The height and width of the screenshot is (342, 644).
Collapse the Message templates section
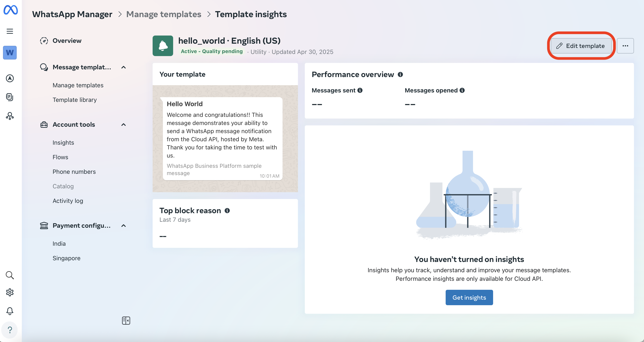point(124,67)
